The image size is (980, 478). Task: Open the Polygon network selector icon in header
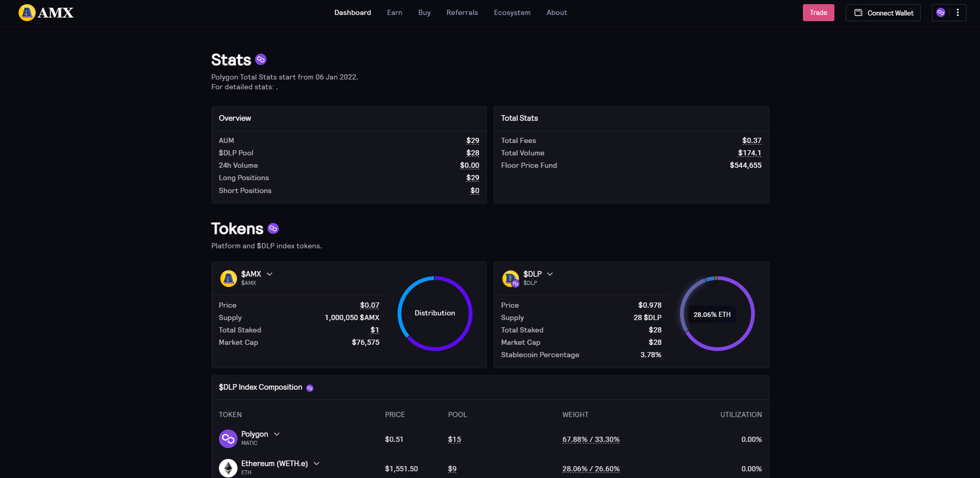941,12
